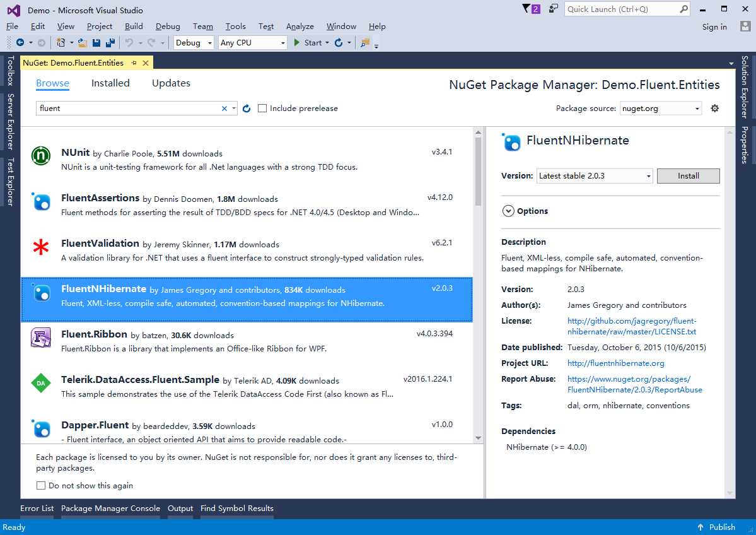Click the NuGet settings gear icon
The width and height of the screenshot is (756, 535).
tap(715, 108)
